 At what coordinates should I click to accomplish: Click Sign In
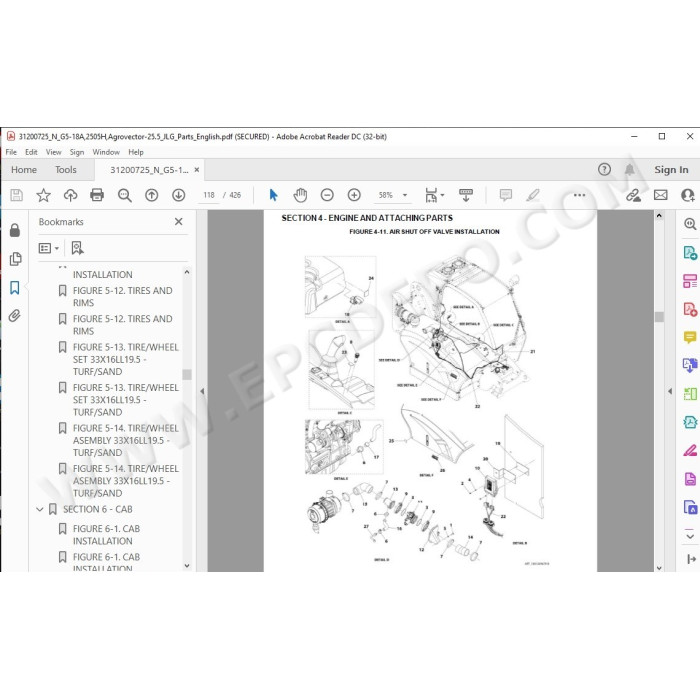point(671,170)
